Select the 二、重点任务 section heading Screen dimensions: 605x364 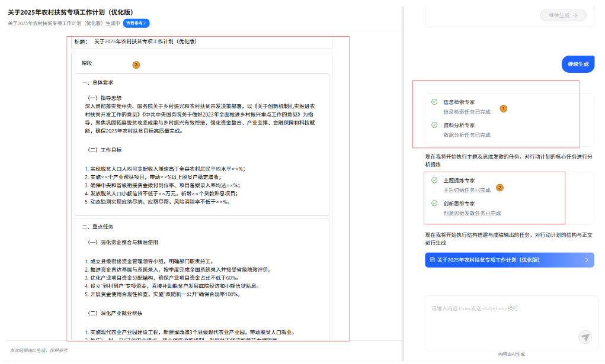click(x=97, y=227)
